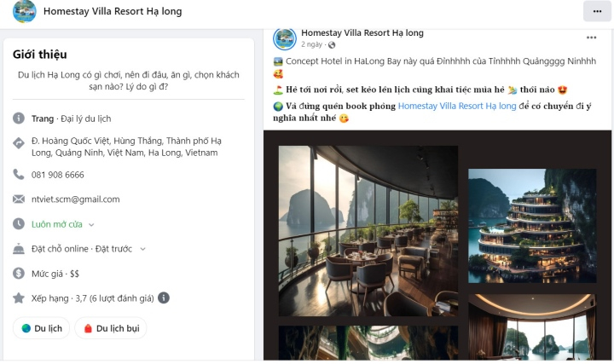Click the post's public globe audience icon
The height and width of the screenshot is (364, 614).
click(x=332, y=44)
